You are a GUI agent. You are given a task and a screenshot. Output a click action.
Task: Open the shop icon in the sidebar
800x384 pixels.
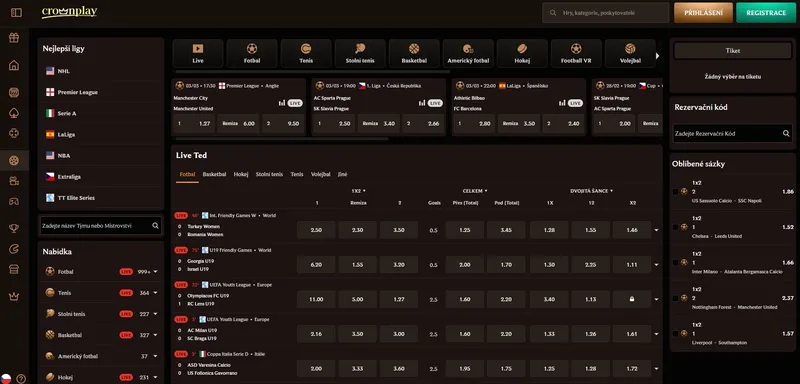pos(14,269)
